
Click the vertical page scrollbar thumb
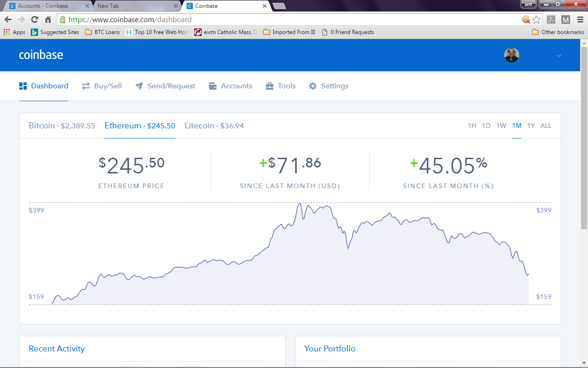pos(584,138)
